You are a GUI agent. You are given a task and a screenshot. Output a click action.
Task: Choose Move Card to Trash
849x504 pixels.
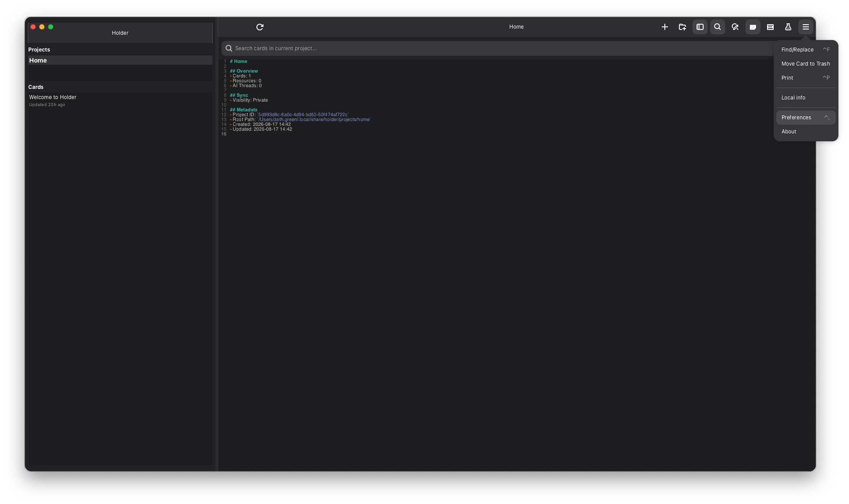[x=806, y=64]
